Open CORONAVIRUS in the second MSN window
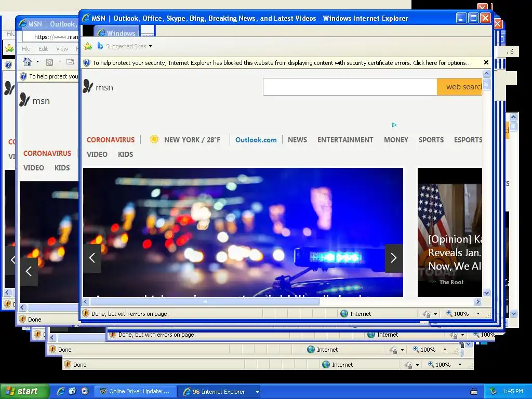This screenshot has width=532, height=399. click(47, 153)
